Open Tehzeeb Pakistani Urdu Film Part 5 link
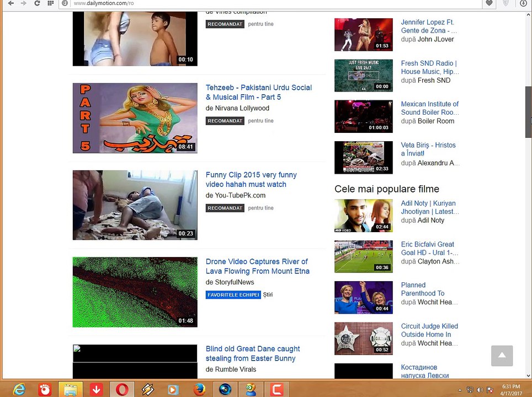Screen dimensions: 532x397 pyautogui.click(x=258, y=92)
